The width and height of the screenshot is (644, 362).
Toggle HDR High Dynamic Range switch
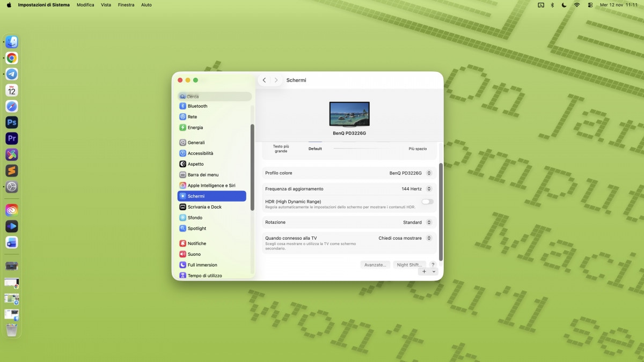427,202
